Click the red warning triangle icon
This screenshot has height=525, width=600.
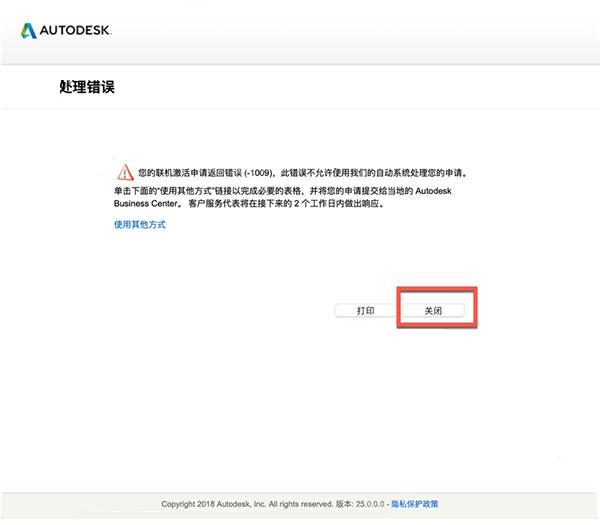tap(125, 172)
